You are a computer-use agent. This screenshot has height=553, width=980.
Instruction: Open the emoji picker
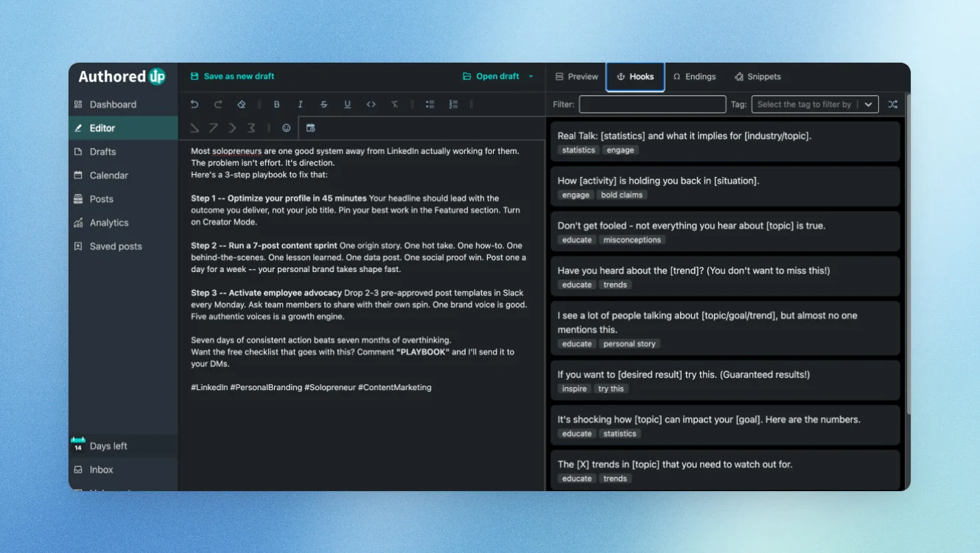287,128
